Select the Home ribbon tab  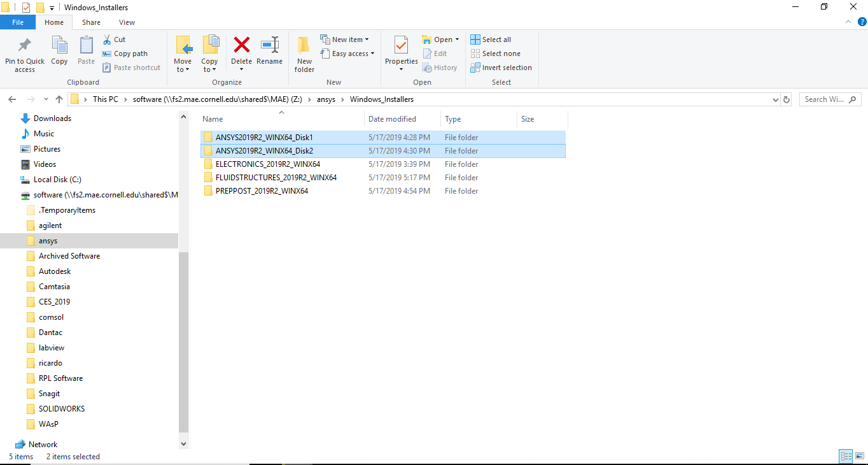click(54, 22)
